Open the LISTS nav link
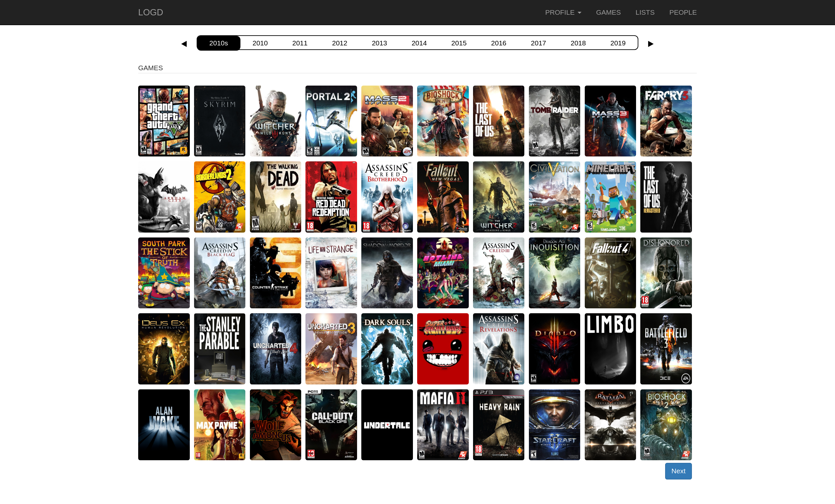The height and width of the screenshot is (504, 835). (x=645, y=12)
